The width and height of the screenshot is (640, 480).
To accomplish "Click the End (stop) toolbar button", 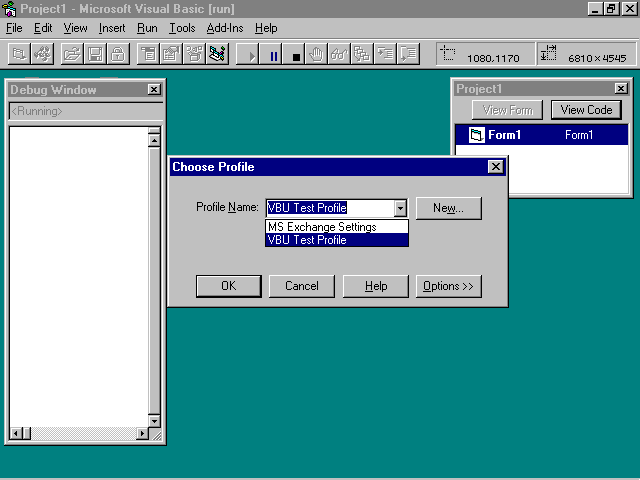I will (x=296, y=55).
